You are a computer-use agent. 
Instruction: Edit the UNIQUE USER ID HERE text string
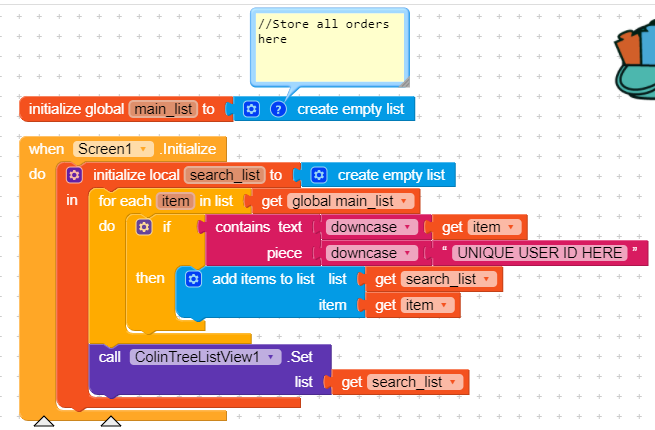[x=540, y=253]
